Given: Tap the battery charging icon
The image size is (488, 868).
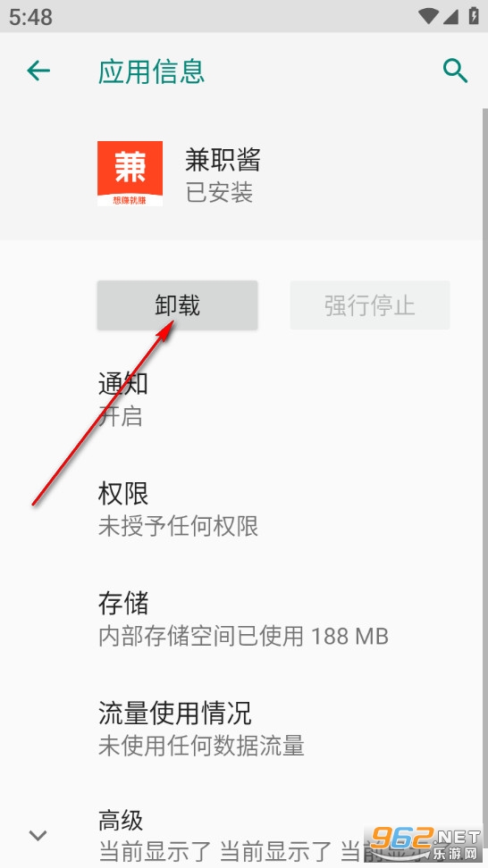Looking at the screenshot, I should [x=474, y=15].
